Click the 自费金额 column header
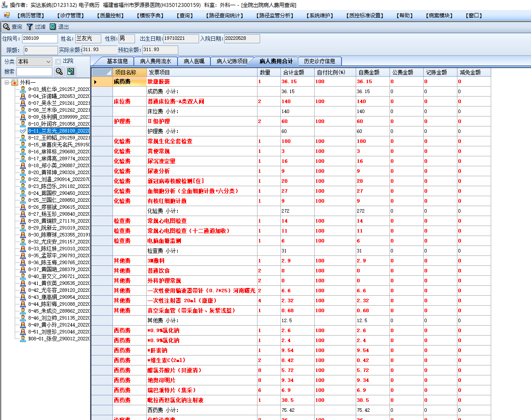The height and width of the screenshot is (420, 531). (x=373, y=72)
